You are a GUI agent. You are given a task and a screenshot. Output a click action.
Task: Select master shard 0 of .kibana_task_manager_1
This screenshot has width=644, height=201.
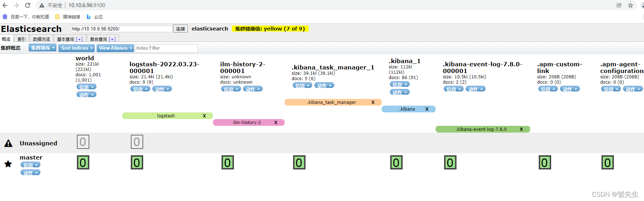[299, 162]
